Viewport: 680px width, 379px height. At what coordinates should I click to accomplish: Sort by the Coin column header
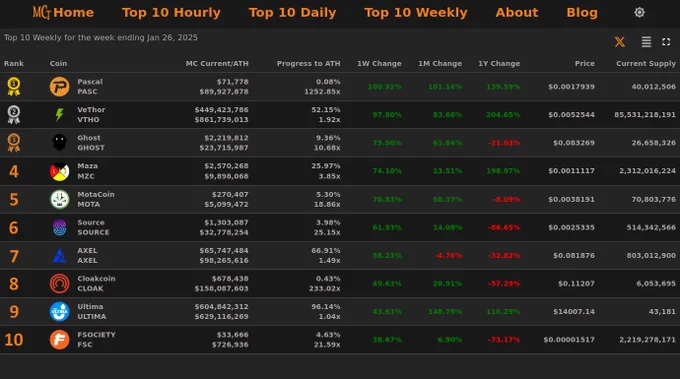pos(58,63)
